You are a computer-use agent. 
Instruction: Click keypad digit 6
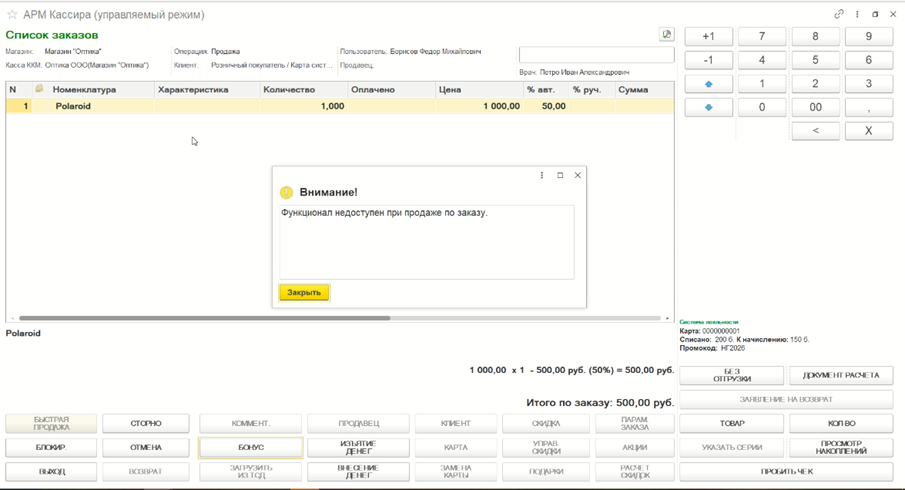click(x=869, y=60)
